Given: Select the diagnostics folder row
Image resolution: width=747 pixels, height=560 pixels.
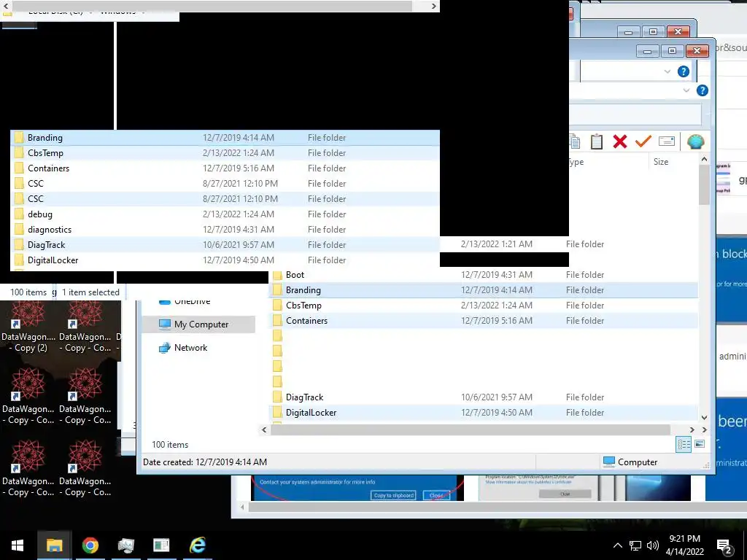Looking at the screenshot, I should coord(225,230).
